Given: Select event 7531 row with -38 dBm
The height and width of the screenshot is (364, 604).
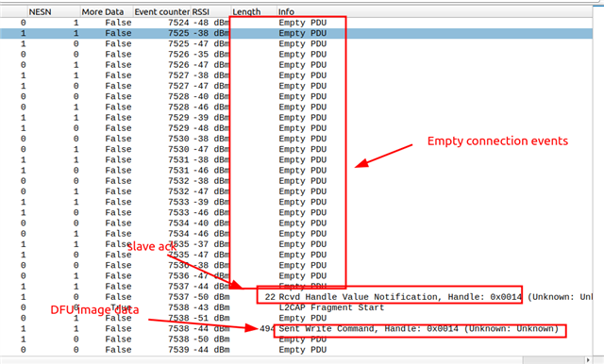Looking at the screenshot, I should coord(296,159).
